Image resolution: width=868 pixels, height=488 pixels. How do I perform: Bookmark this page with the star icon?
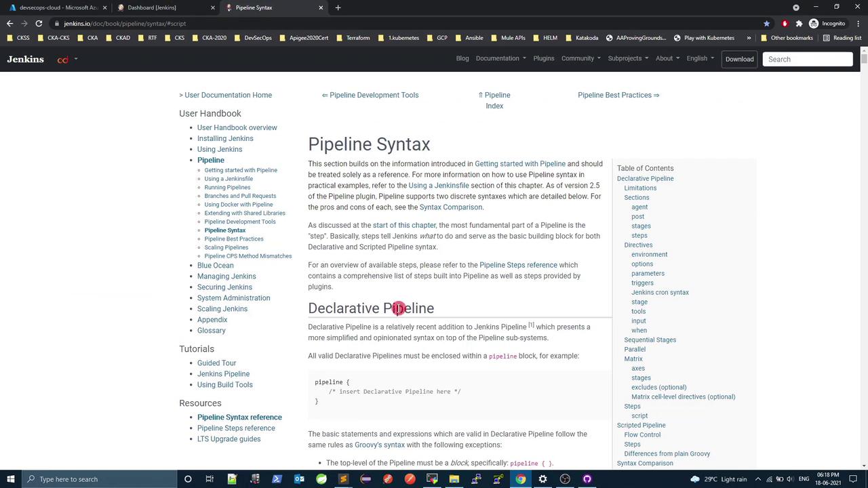[x=767, y=24]
